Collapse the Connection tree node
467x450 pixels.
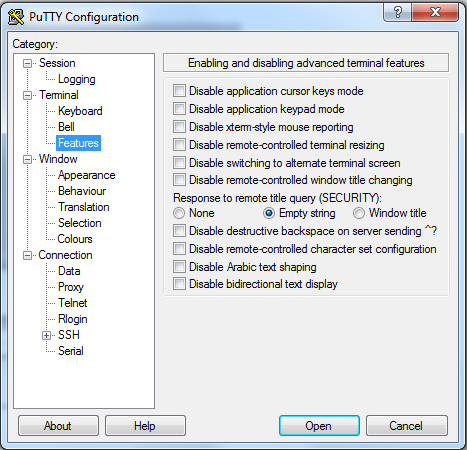tap(27, 255)
